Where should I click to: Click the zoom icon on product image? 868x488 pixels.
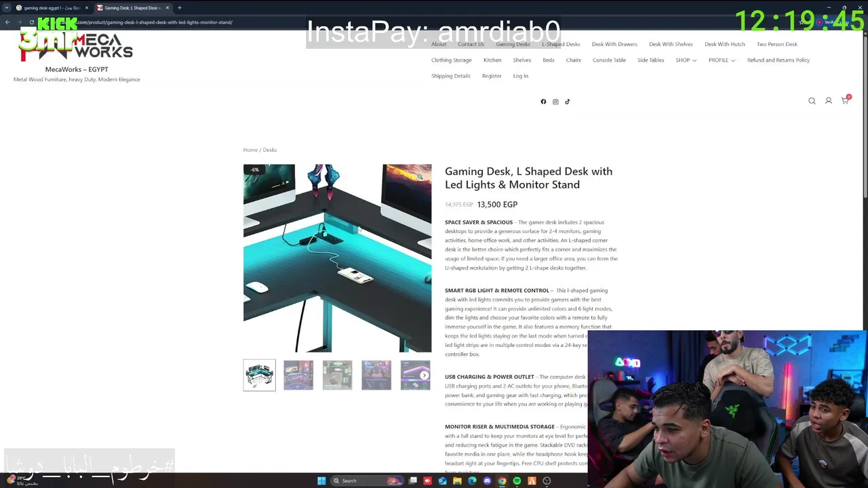tap(420, 176)
